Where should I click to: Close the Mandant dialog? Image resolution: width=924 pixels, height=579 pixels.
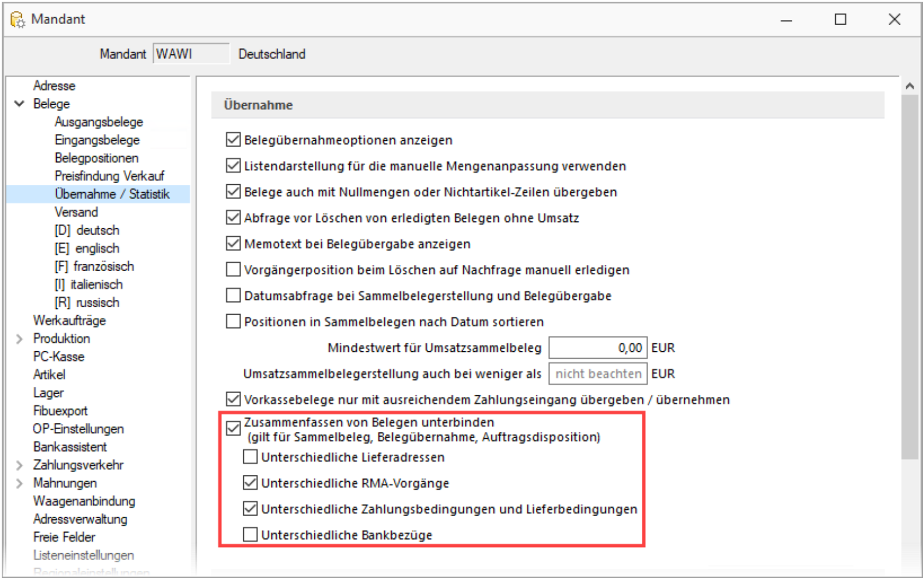tap(894, 19)
